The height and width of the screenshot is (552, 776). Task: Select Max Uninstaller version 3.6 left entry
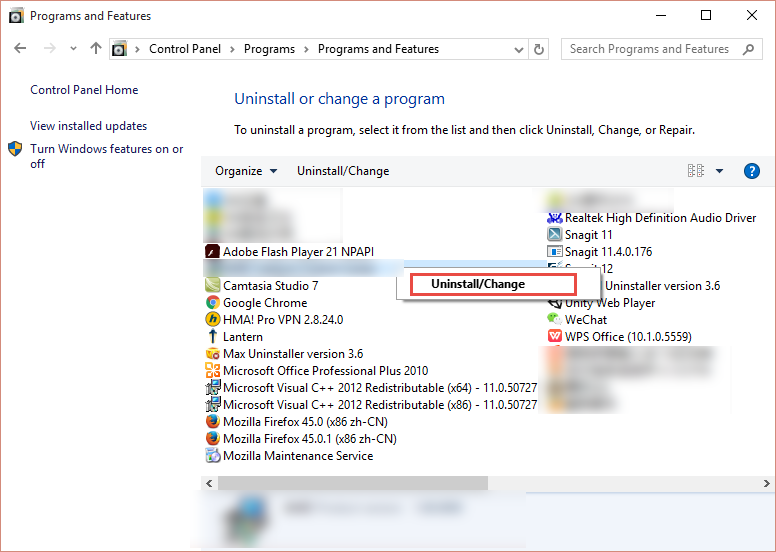pos(293,353)
